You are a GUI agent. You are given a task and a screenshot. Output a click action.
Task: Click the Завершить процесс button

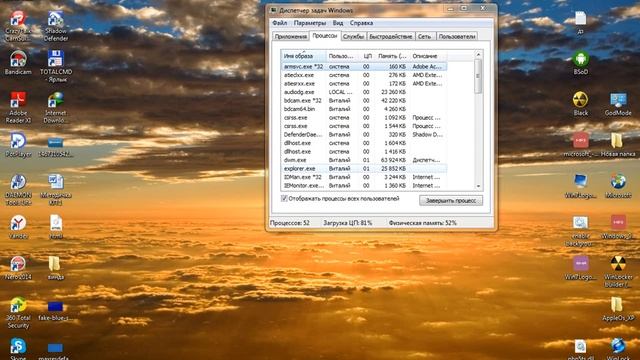451,200
